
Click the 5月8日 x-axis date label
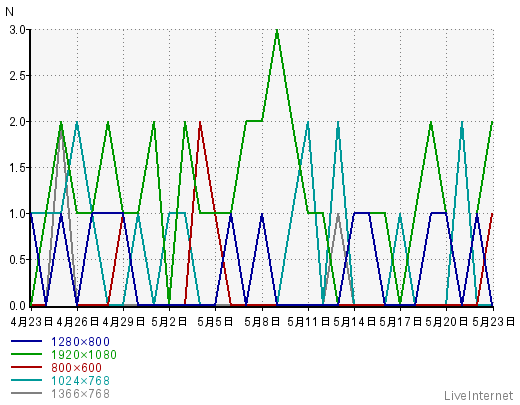[x=262, y=322]
